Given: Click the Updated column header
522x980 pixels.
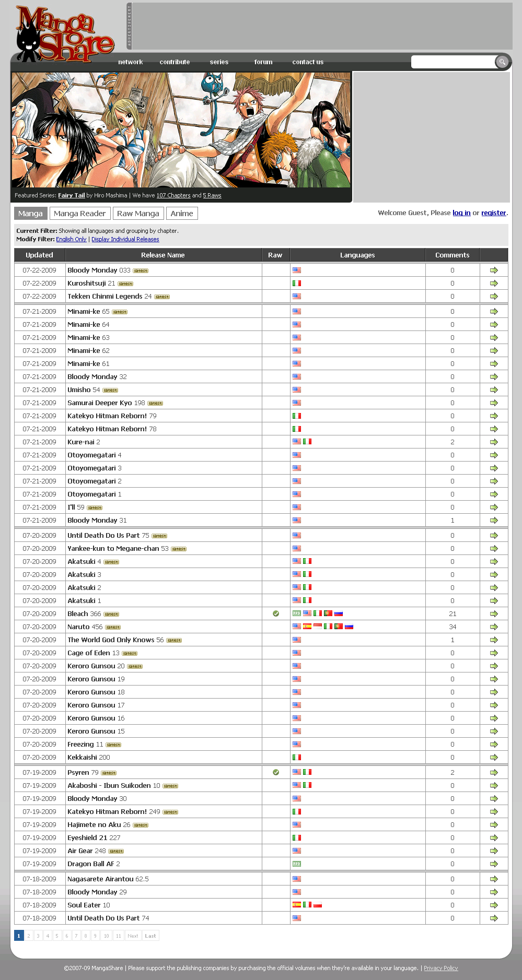Looking at the screenshot, I should pos(40,255).
